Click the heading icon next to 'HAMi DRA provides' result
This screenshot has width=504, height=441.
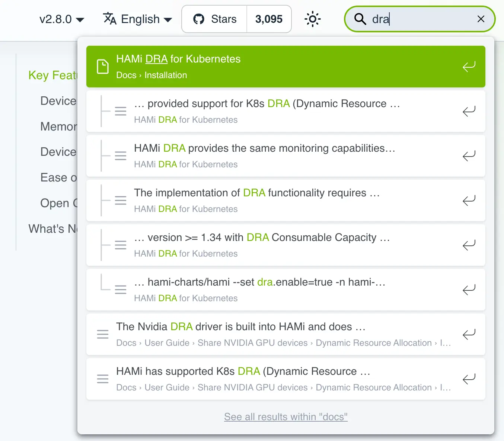point(121,156)
